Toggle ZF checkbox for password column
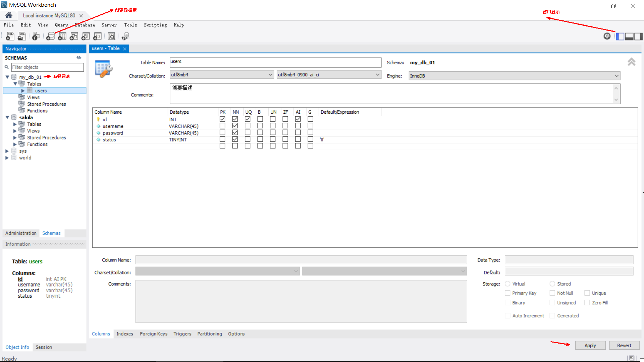The height and width of the screenshot is (362, 644). pyautogui.click(x=285, y=132)
